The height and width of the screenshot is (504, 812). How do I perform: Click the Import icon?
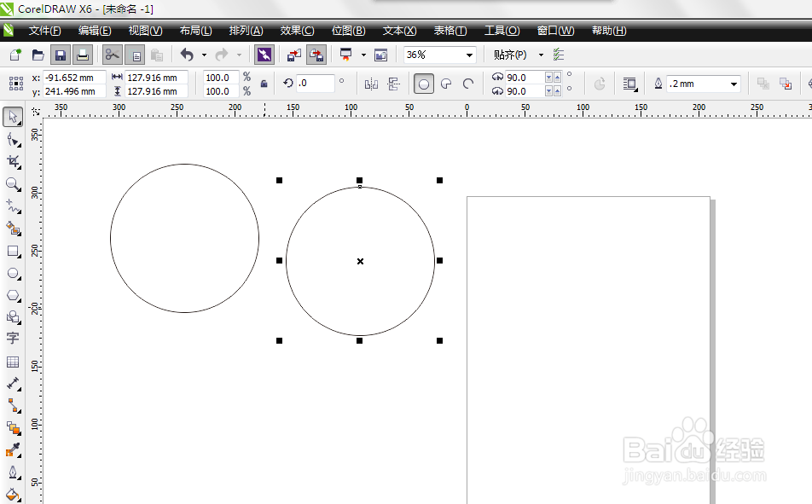(294, 55)
